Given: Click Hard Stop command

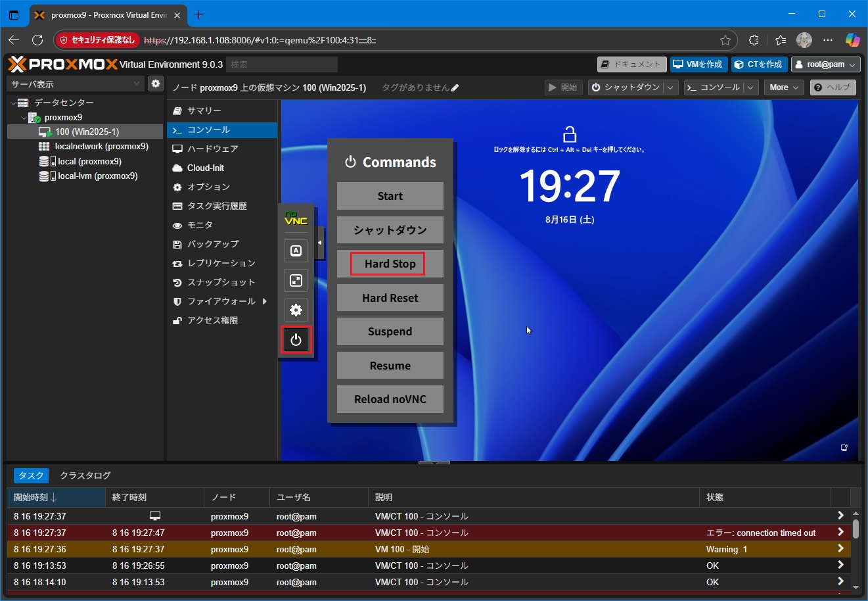Looking at the screenshot, I should pyautogui.click(x=390, y=264).
